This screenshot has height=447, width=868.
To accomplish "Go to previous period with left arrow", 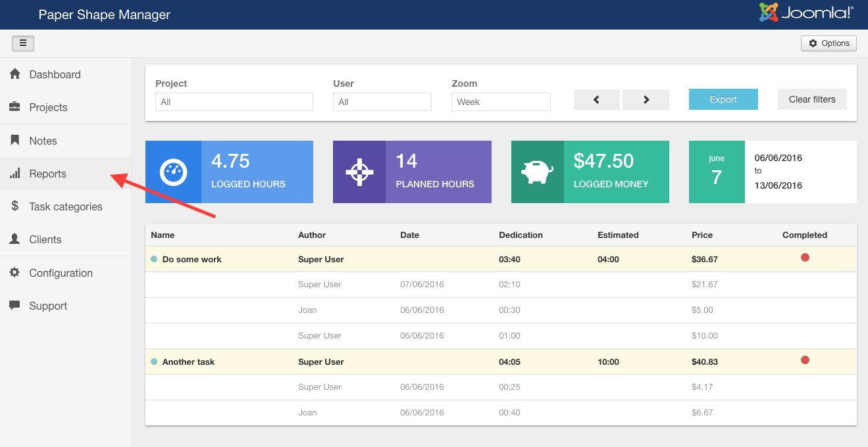I will coord(597,100).
